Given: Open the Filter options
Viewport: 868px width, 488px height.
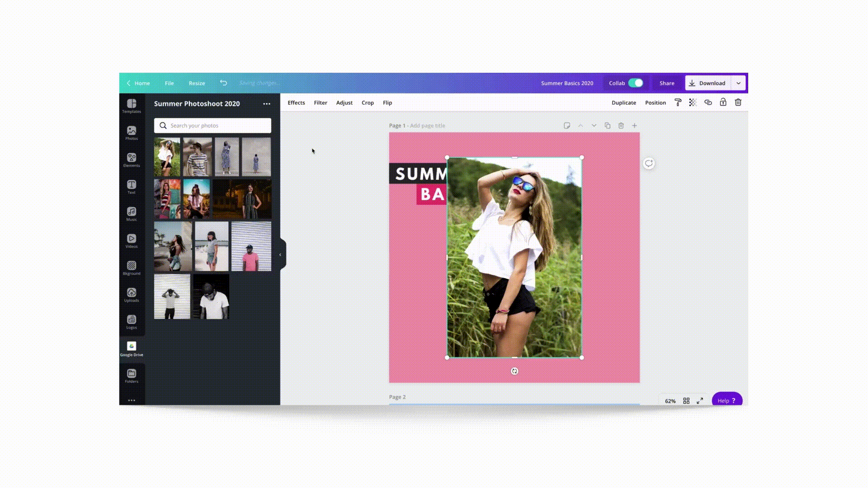Looking at the screenshot, I should 321,103.
